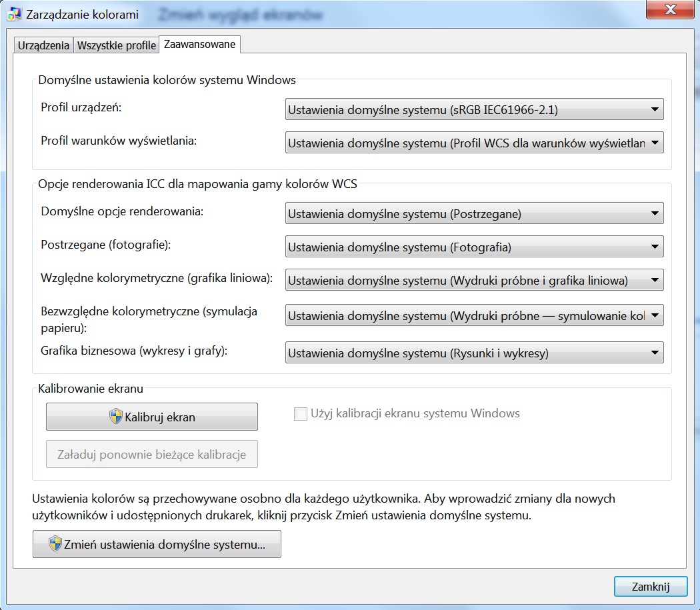The height and width of the screenshot is (610, 700).
Task: Toggle Użyj kalibracji ekranu systemu Windows checkbox
Action: click(x=301, y=413)
